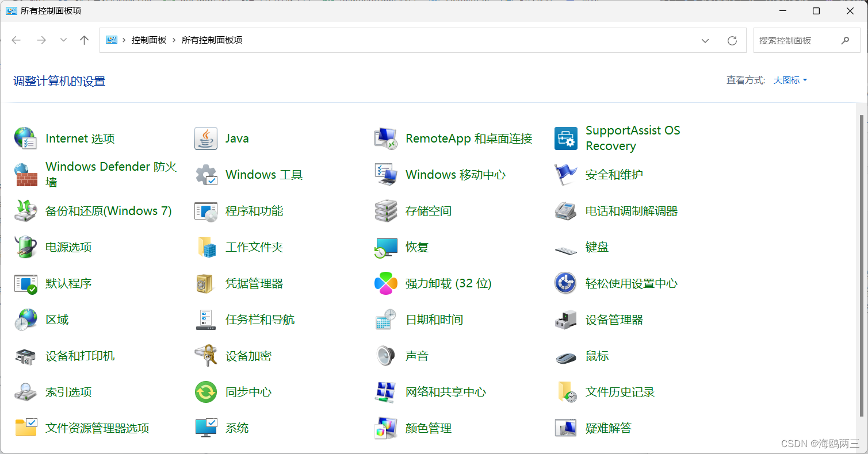Open recent locations dropdown next to navigation arrows
The width and height of the screenshot is (868, 454).
pos(63,40)
